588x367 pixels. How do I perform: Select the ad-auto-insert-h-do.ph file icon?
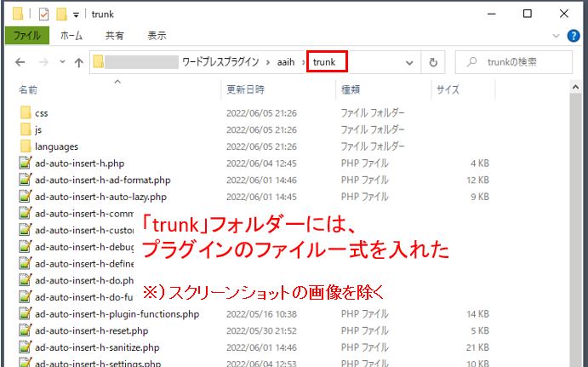(26, 280)
